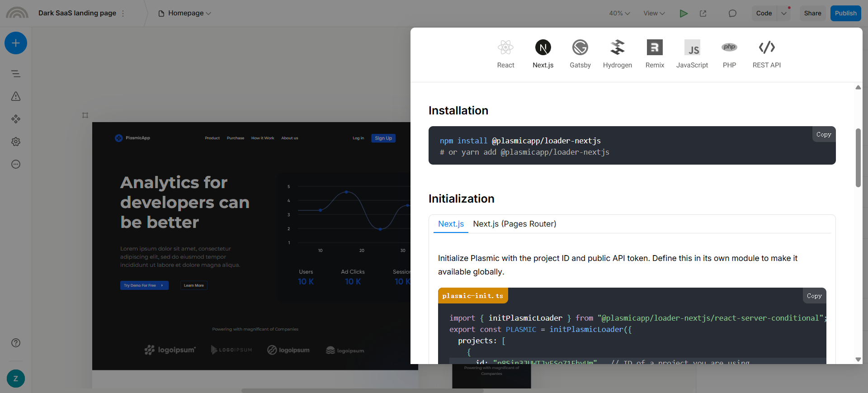This screenshot has width=868, height=393.
Task: Open the outline tree panel icon
Action: coord(16,74)
